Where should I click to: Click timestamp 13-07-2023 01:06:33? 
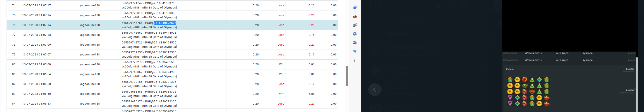[x=36, y=103]
